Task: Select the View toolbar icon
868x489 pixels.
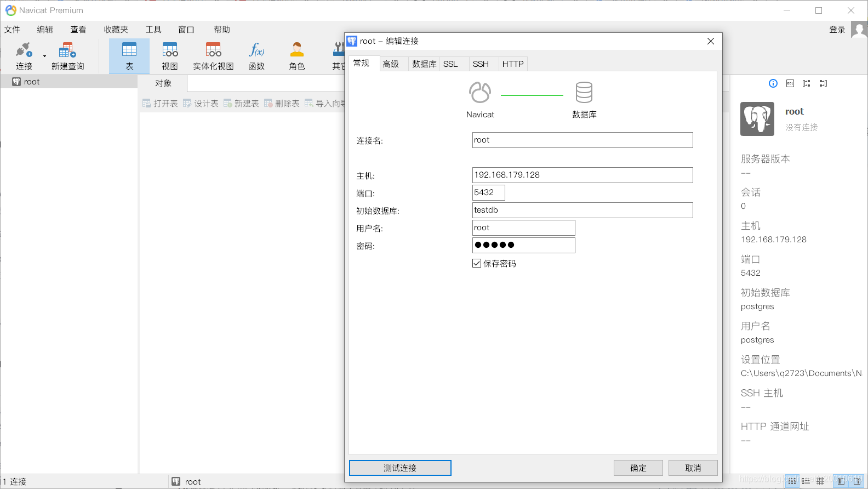Action: [170, 56]
